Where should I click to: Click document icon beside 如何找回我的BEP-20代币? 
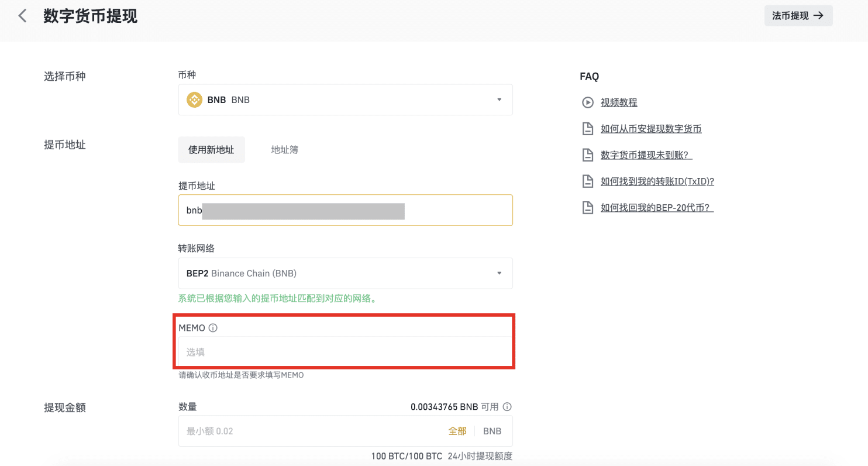(587, 208)
